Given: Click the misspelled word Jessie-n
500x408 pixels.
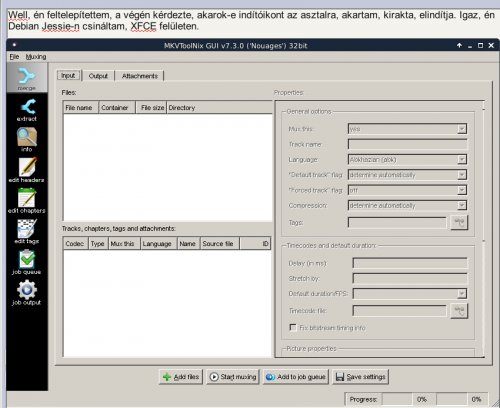Looking at the screenshot, I should point(60,26).
